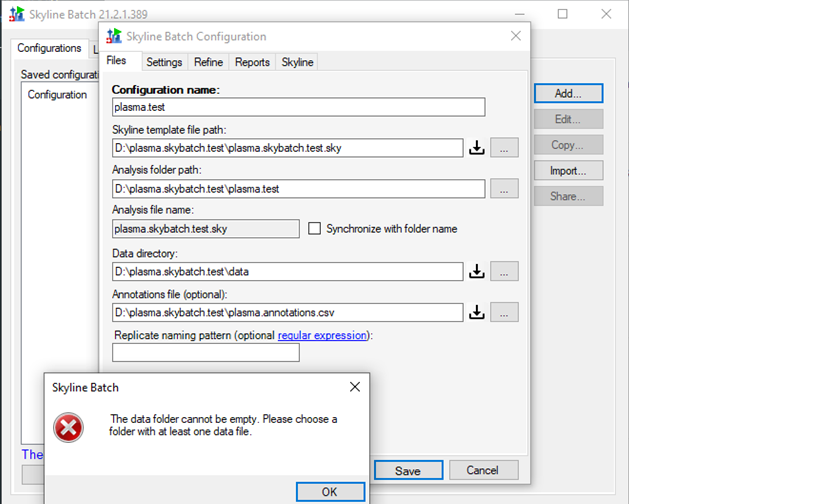Browse for Analysis folder path
814x504 pixels.
tap(504, 189)
